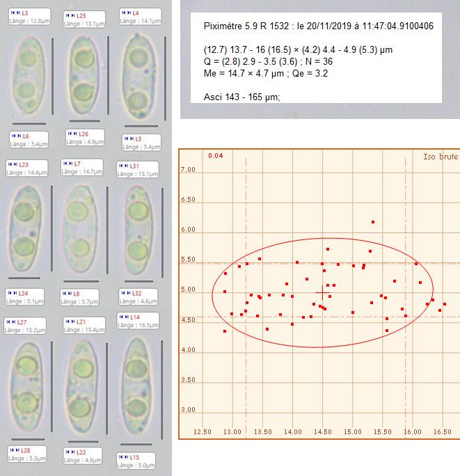Select the spore image measured by L7
The width and height of the screenshot is (460, 476).
tap(80, 229)
